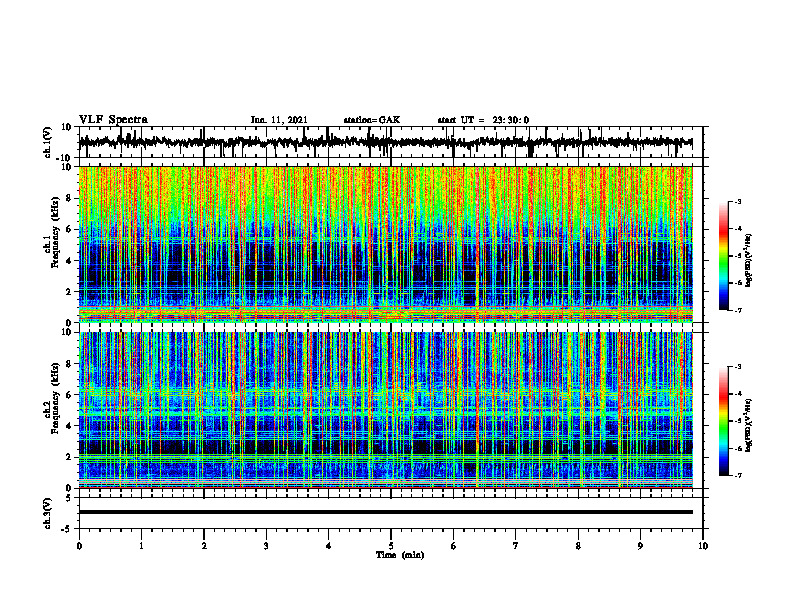Click the "-7" tick on upper color bar
792x612 pixels.
click(x=737, y=310)
